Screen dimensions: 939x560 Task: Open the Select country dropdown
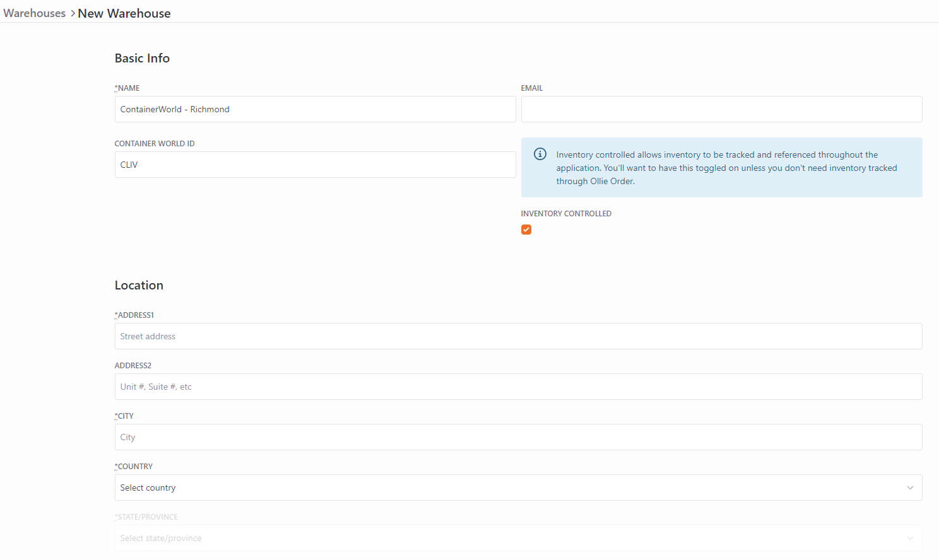pyautogui.click(x=518, y=487)
